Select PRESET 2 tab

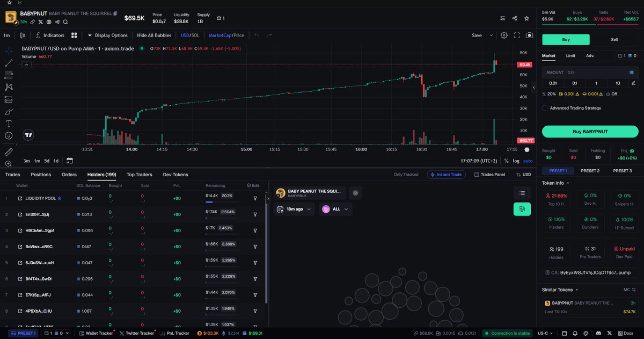tap(590, 171)
